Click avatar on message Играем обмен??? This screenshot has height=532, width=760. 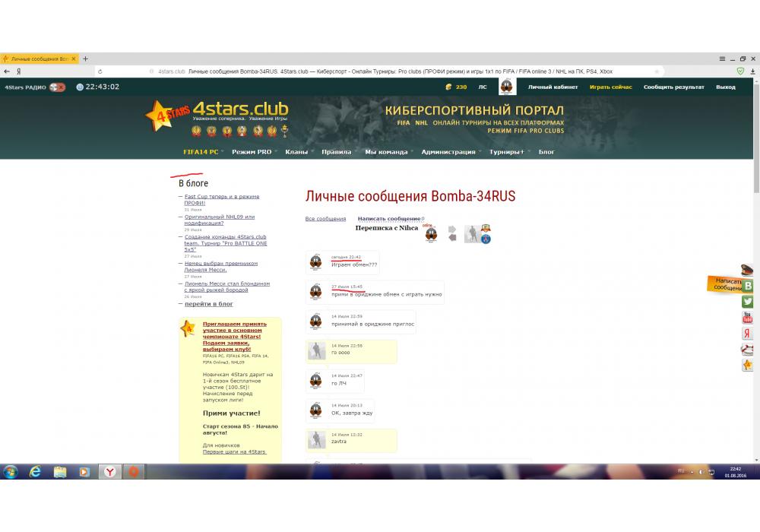tap(315, 262)
